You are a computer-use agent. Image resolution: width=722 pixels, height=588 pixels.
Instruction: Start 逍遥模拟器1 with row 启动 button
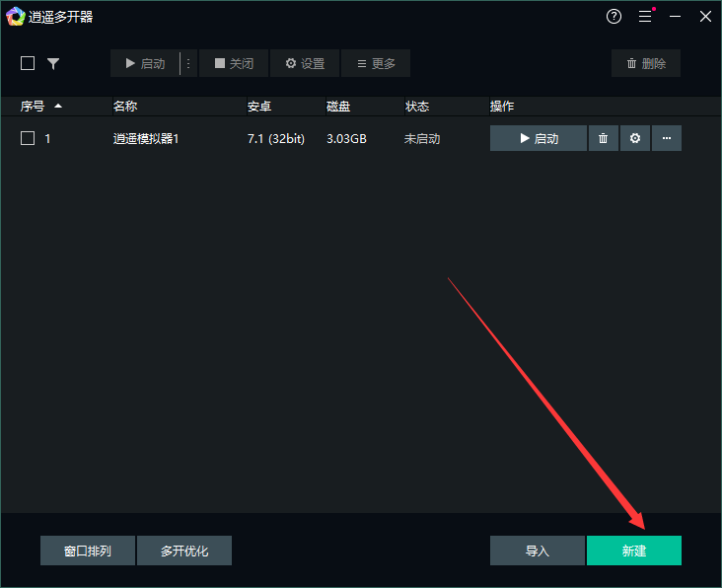coord(539,138)
